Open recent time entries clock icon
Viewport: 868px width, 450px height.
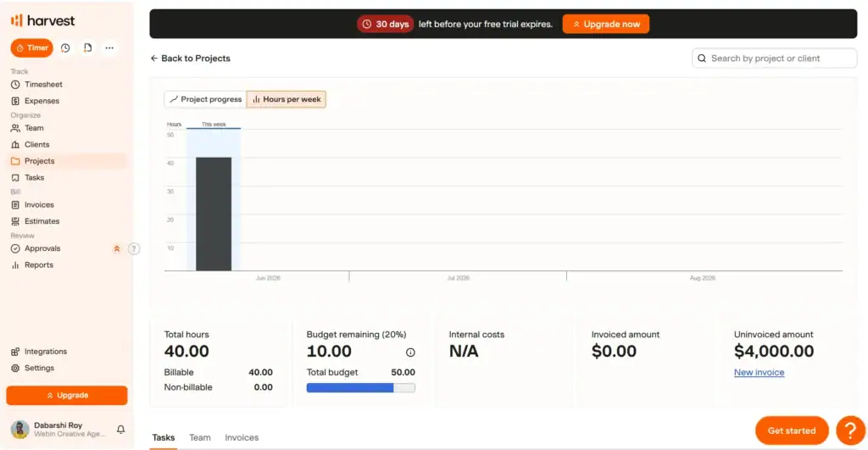click(x=65, y=47)
